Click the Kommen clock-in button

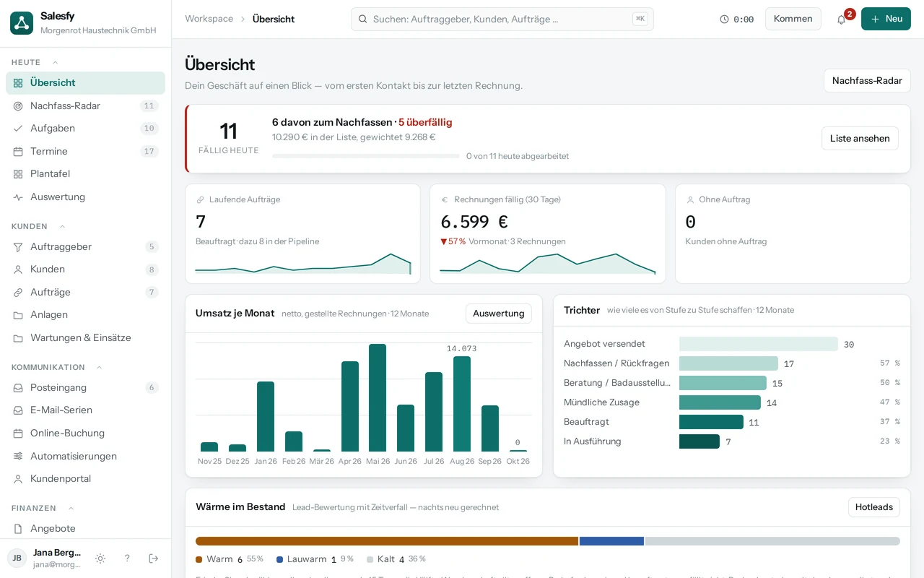point(793,19)
